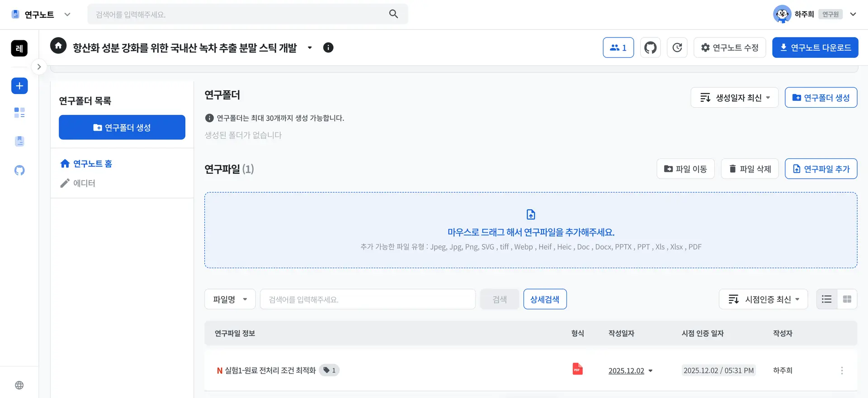Open the 에디터 menu item

tap(78, 183)
